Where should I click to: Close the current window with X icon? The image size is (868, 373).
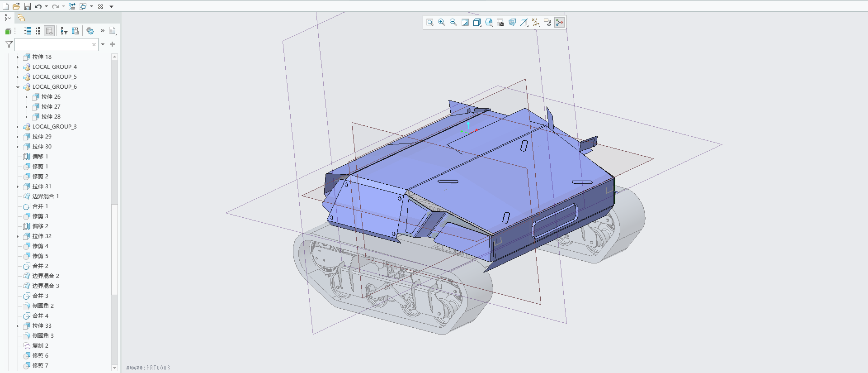click(100, 6)
